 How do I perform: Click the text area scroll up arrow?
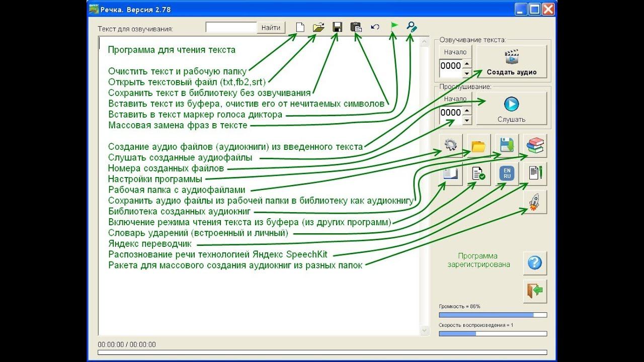click(424, 42)
